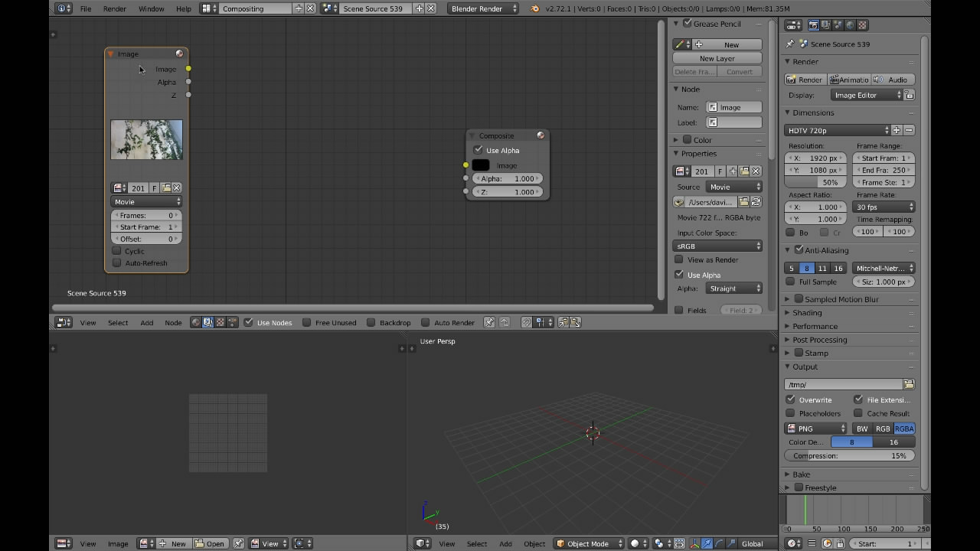Enable the Free Unused checkbox
This screenshot has width=980, height=551.
(306, 322)
